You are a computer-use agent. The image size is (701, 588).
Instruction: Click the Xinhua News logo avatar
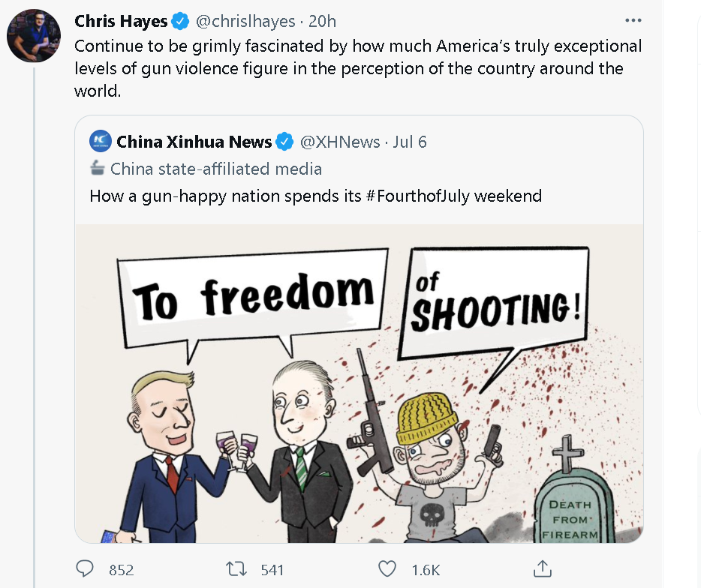101,141
